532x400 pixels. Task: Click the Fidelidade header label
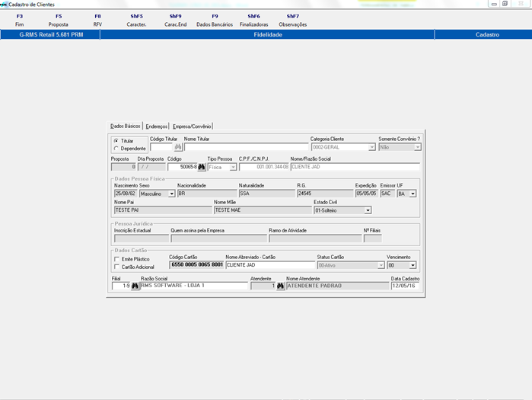point(268,34)
